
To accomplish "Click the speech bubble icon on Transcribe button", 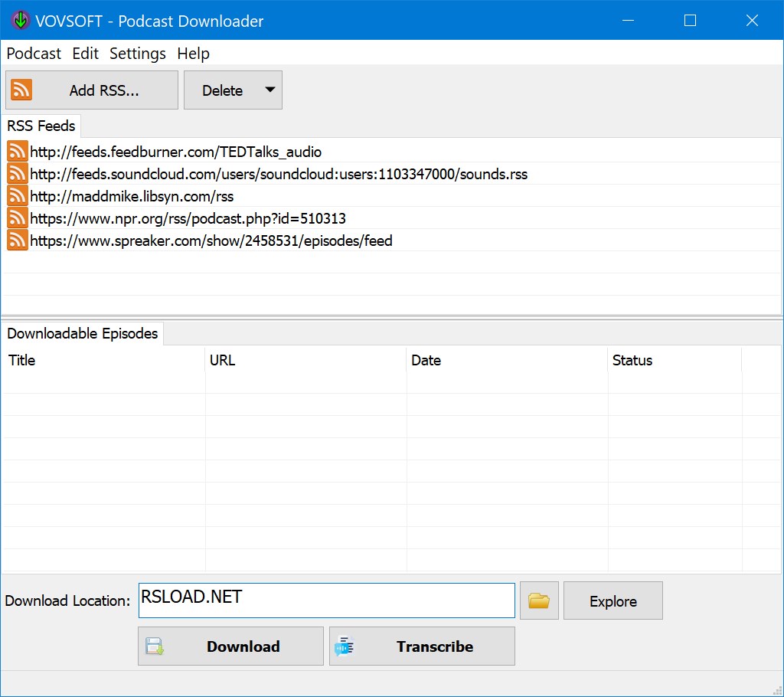I will click(x=346, y=646).
